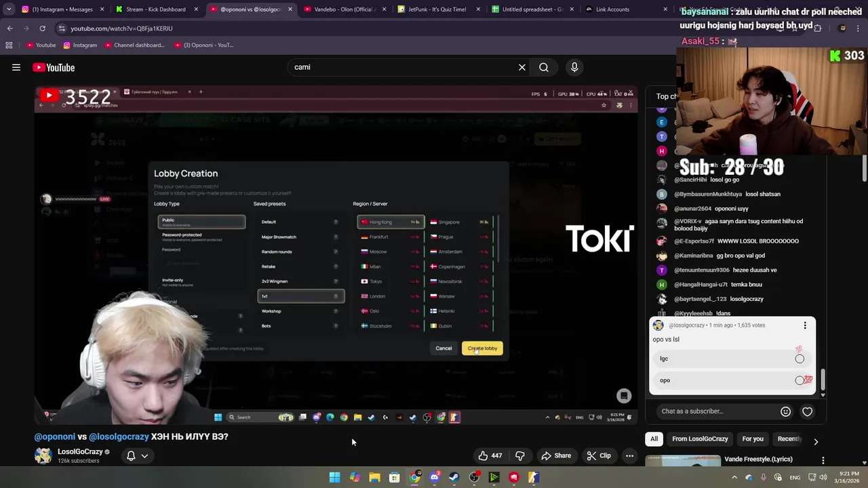The image size is (868, 488).
Task: Open the '(3) Opononi - YouT...' bookmark
Action: tap(204, 45)
